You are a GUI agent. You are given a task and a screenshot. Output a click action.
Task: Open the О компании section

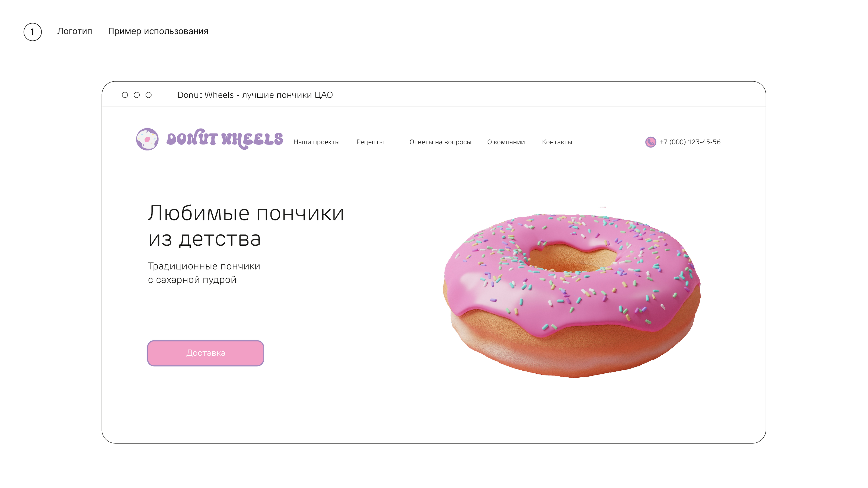coord(506,142)
